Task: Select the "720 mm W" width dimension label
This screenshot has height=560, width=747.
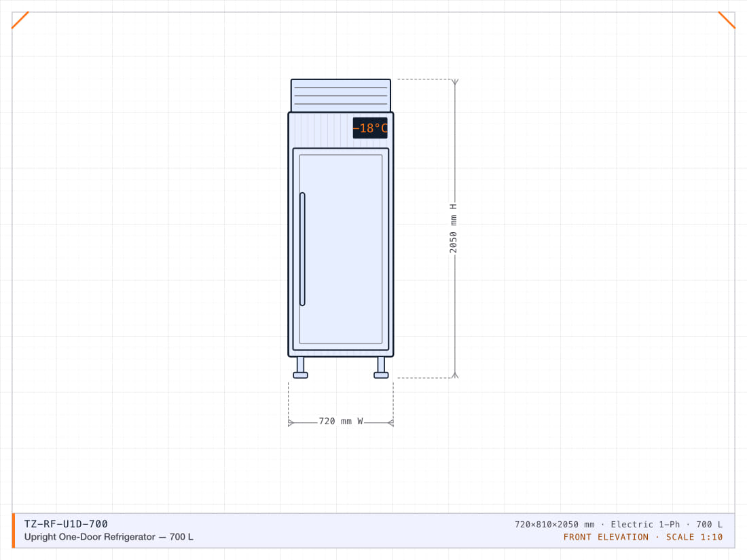Action: [x=341, y=422]
